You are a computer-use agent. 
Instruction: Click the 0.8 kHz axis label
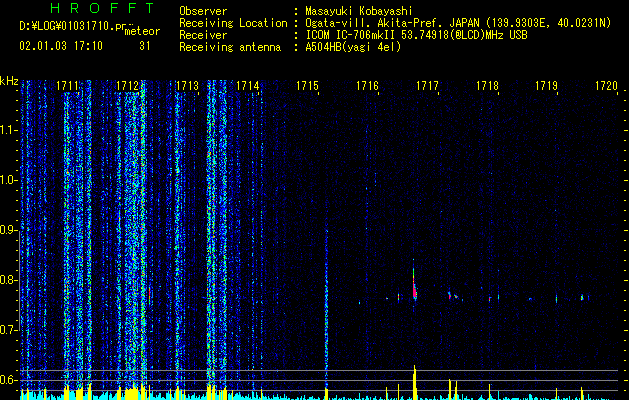tap(9, 280)
